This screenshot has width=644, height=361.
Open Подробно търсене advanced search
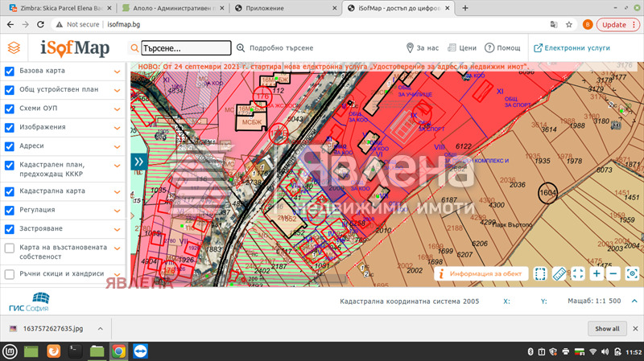(x=270, y=48)
